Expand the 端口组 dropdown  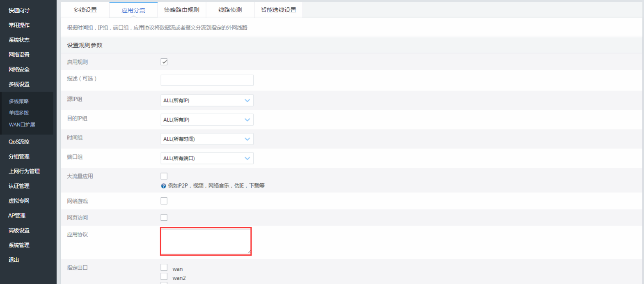click(207, 159)
